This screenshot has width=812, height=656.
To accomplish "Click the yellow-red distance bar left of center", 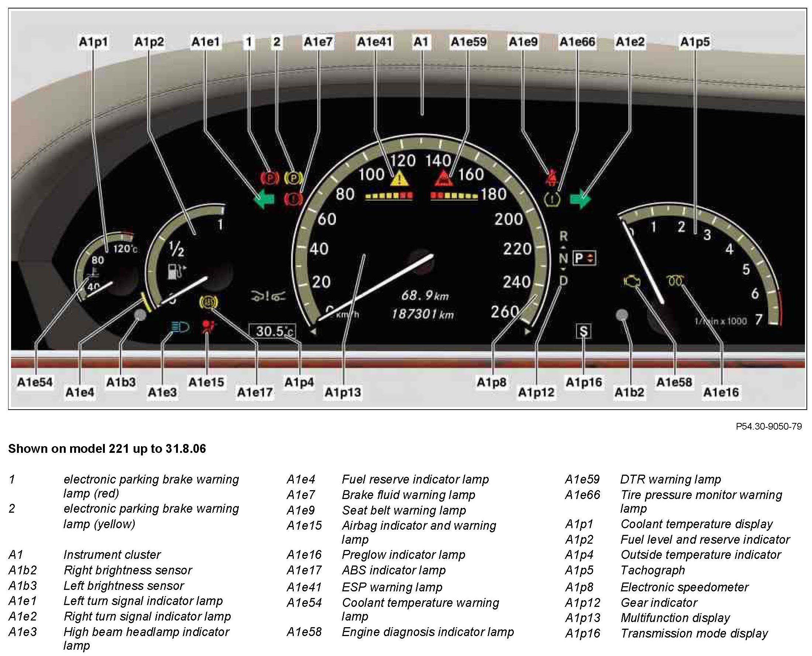I will click(389, 196).
